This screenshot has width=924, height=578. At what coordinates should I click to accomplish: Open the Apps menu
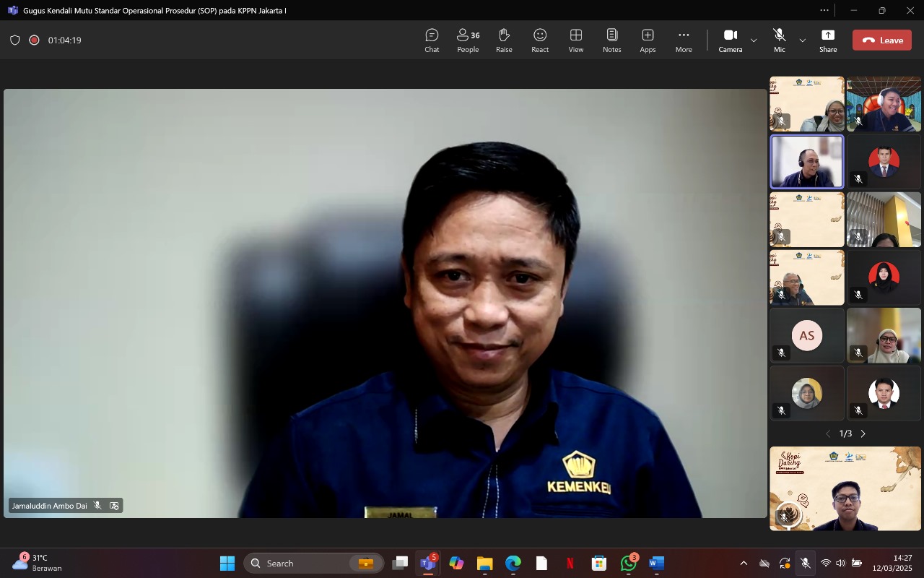click(x=648, y=40)
